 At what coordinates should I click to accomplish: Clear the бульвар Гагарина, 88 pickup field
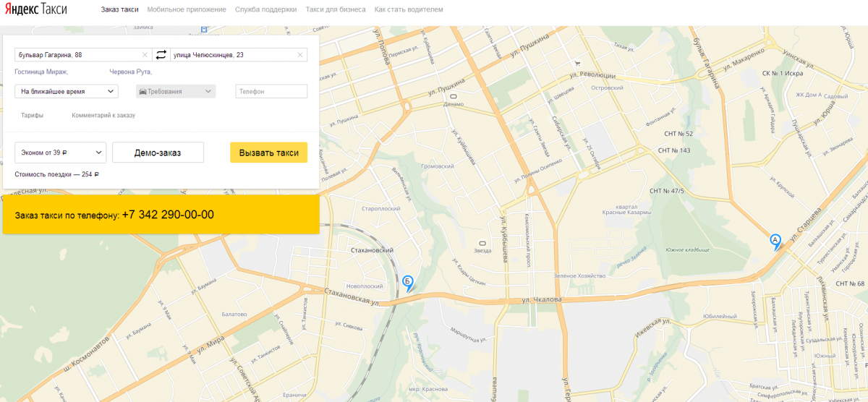145,55
